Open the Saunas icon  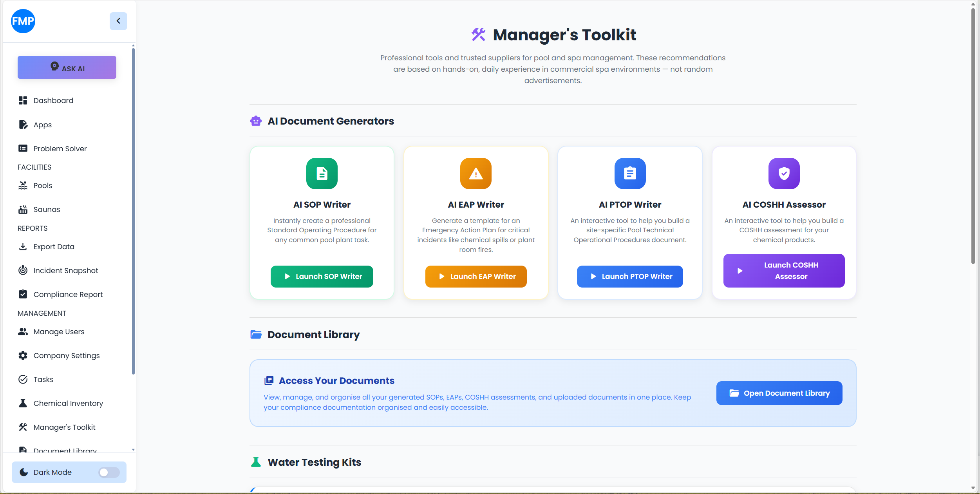coord(23,210)
